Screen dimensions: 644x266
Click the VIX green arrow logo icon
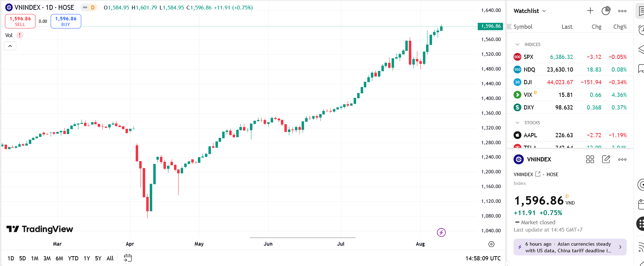click(517, 95)
